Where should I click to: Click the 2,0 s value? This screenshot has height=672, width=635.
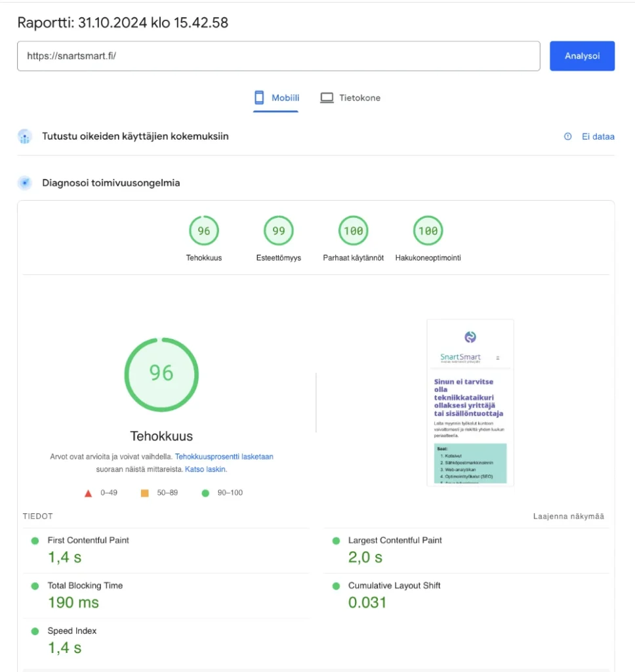365,557
